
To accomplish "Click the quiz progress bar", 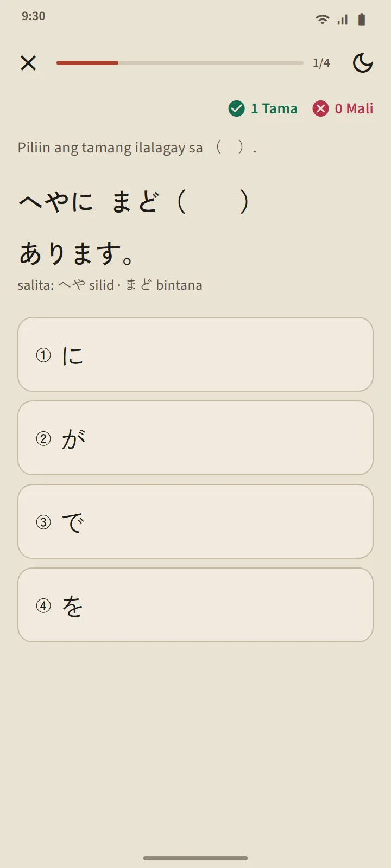I will pyautogui.click(x=180, y=63).
